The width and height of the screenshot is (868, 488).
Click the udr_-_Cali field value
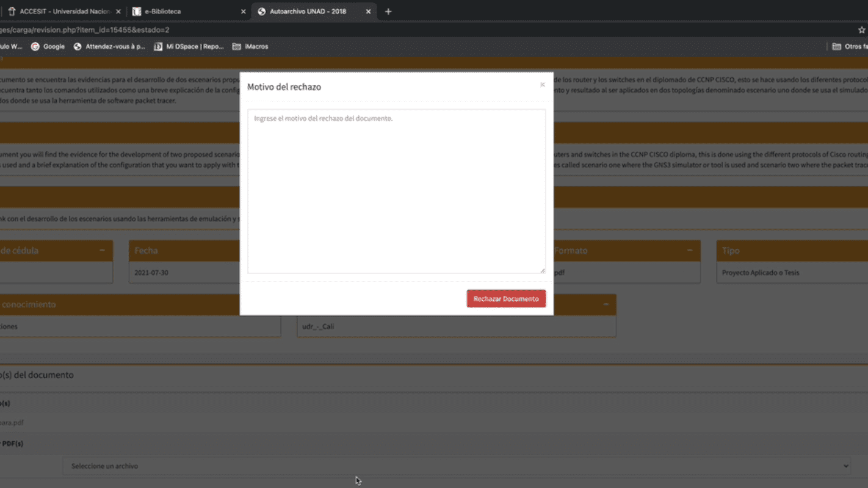click(318, 326)
